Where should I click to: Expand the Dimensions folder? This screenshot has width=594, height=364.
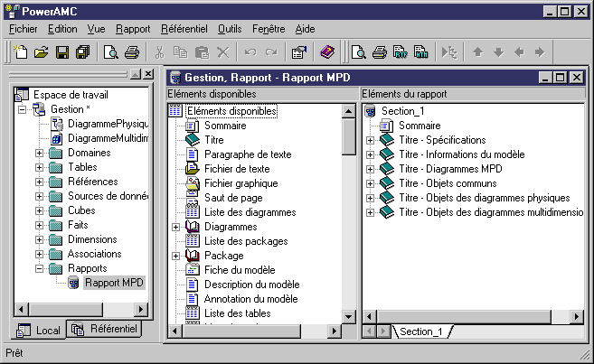pos(39,240)
